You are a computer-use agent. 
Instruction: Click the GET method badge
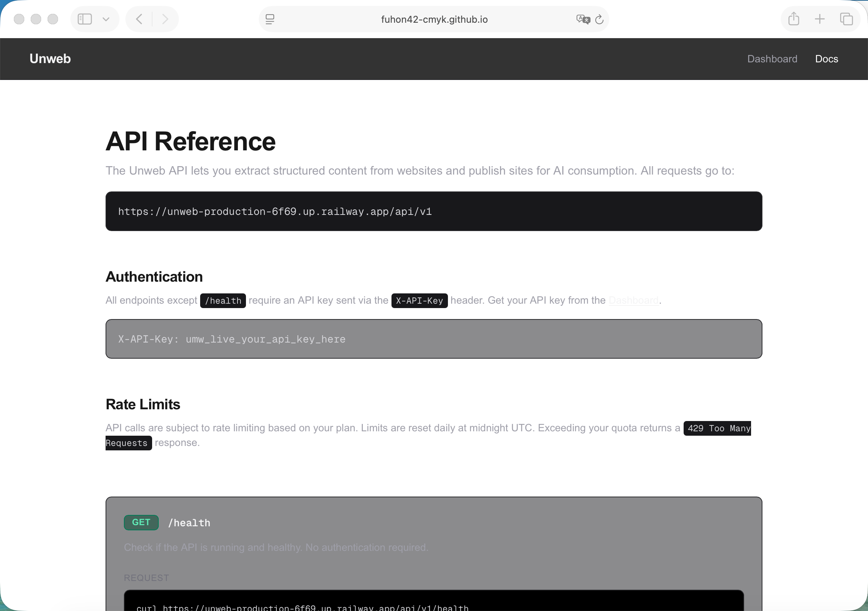pyautogui.click(x=141, y=523)
